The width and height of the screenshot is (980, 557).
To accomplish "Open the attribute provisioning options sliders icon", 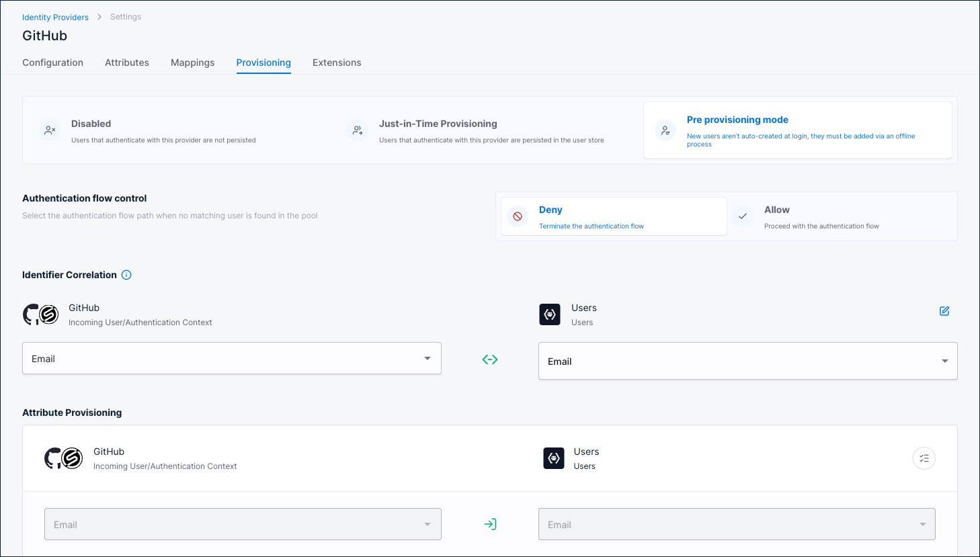I will click(x=924, y=458).
